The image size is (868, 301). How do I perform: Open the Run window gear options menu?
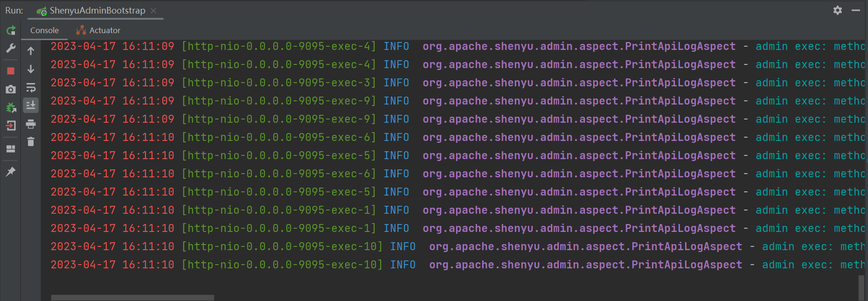tap(837, 10)
